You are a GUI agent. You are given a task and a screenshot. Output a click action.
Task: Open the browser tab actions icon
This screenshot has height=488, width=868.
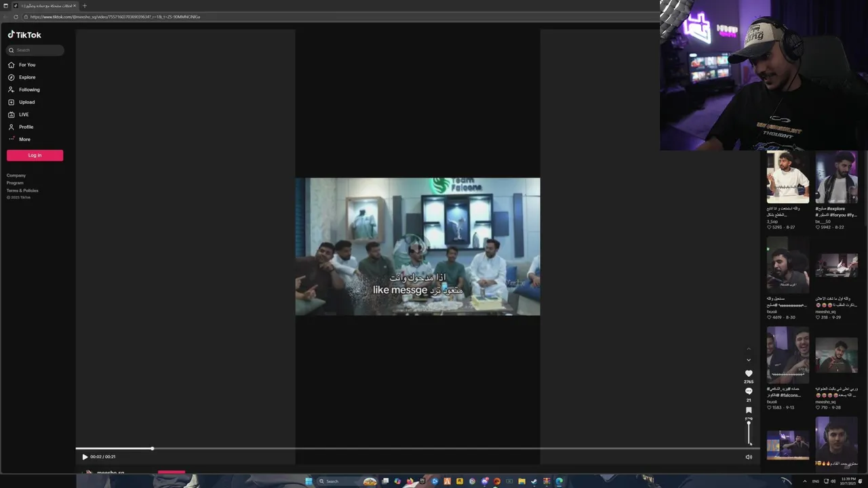click(5, 5)
